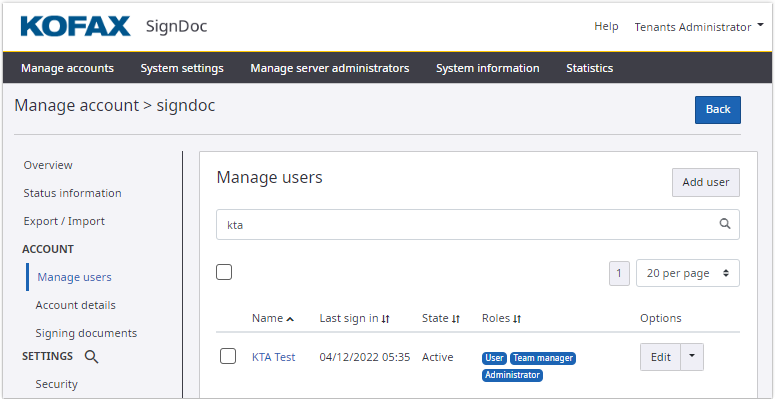Select Account details in the sidebar
Image resolution: width=775 pixels, height=401 pixels.
click(75, 305)
